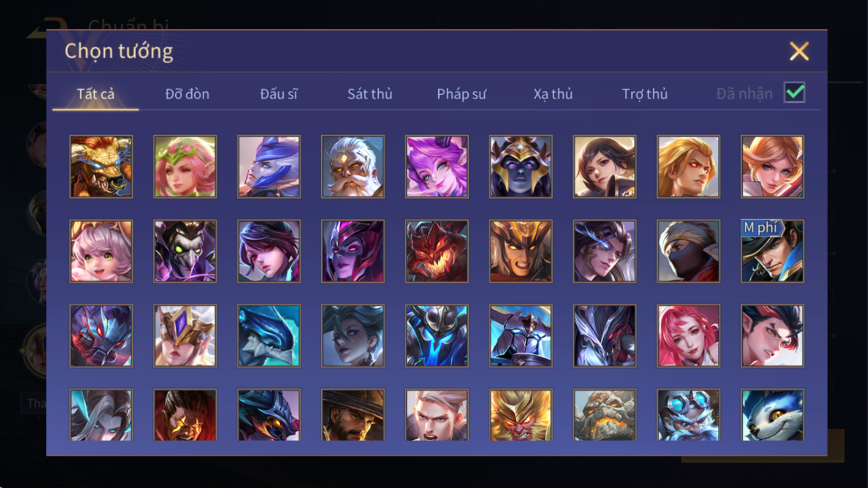Switch to the Đỡ đòn tab
Screen dimensions: 868x488
(187, 94)
